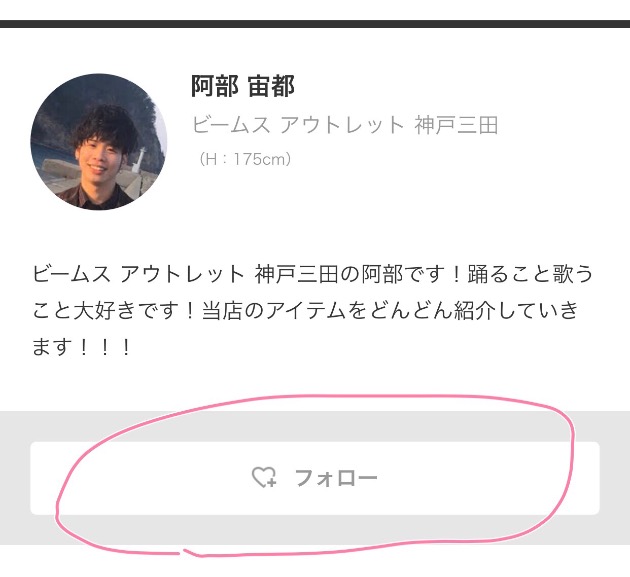
Task: Tap the dark header bar at the top
Action: pyautogui.click(x=315, y=24)
